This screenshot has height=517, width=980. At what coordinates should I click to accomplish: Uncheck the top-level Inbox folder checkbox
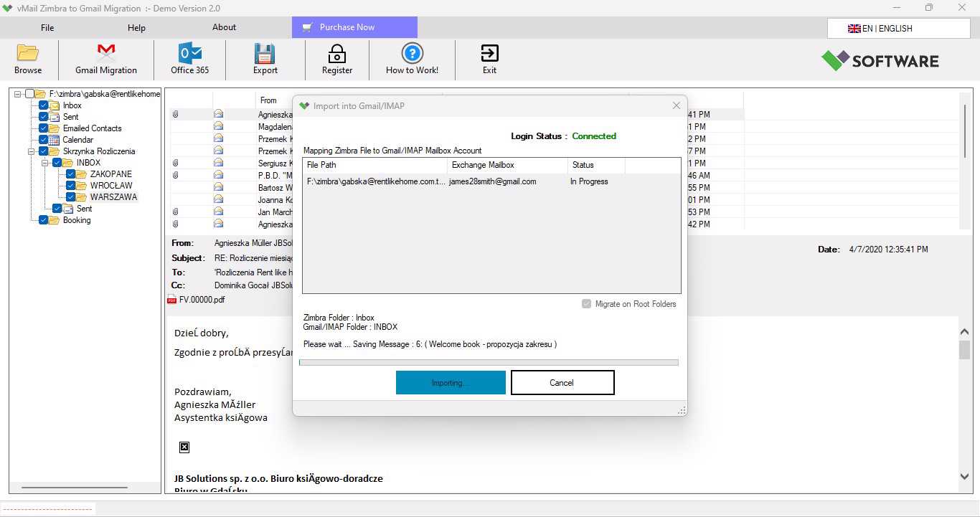click(x=44, y=105)
